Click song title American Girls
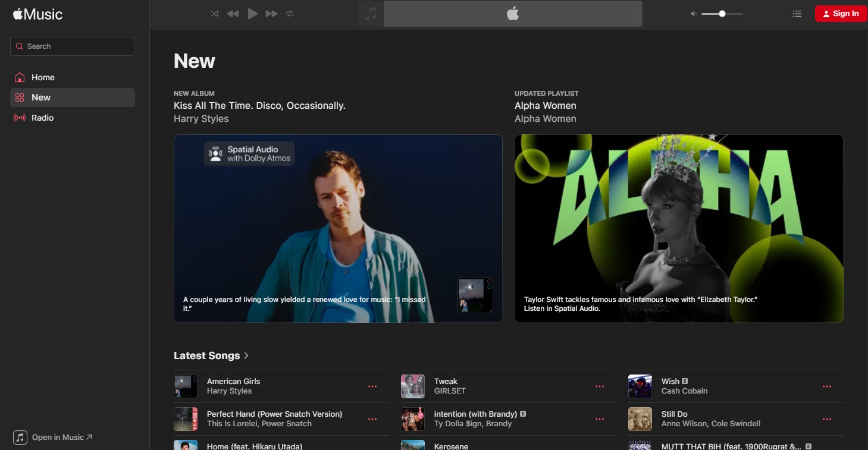The height and width of the screenshot is (450, 868). pos(233,382)
